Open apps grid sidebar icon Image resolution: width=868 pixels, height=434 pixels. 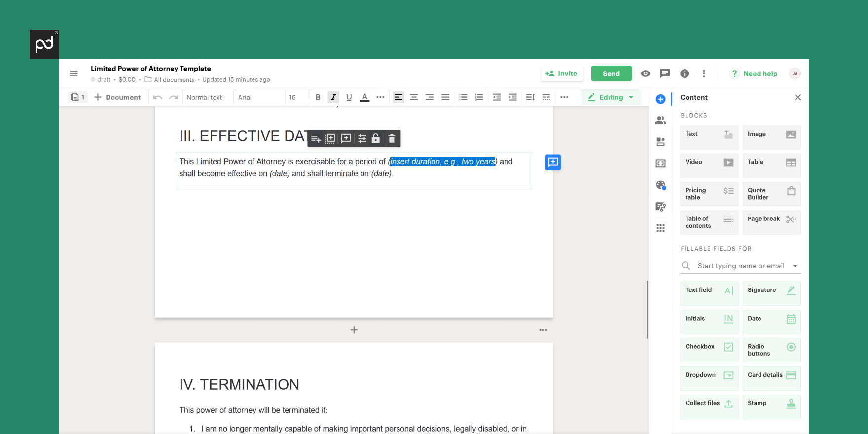click(x=661, y=228)
